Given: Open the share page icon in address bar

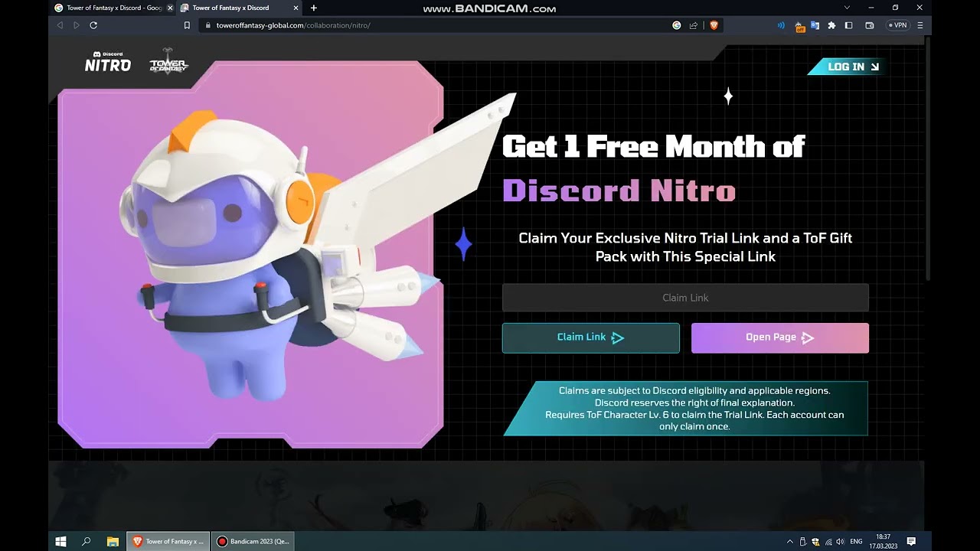Looking at the screenshot, I should [694, 25].
